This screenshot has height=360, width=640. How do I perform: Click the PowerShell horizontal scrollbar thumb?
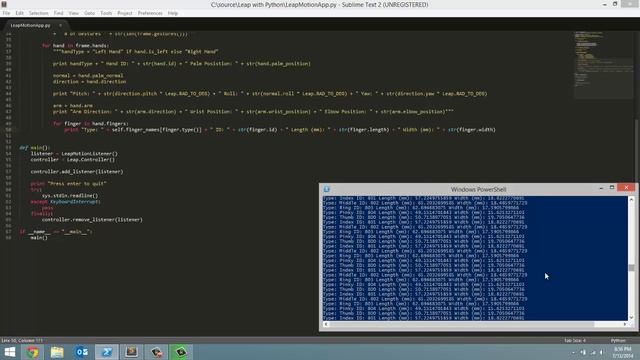coord(462,324)
